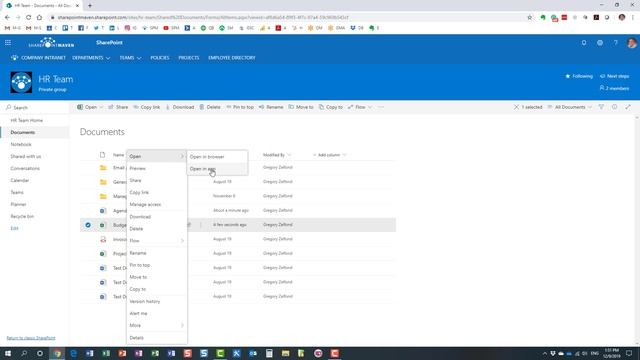The width and height of the screenshot is (640, 360).
Task: Click the Email folder icon
Action: [103, 168]
